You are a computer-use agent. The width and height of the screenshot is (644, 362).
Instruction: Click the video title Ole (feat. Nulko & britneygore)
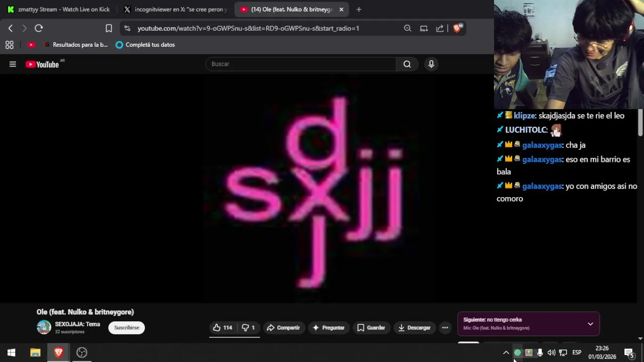point(85,312)
